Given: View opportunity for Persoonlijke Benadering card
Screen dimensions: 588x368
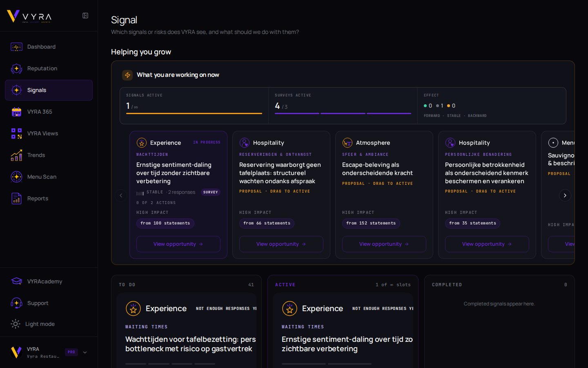Looking at the screenshot, I should point(487,244).
